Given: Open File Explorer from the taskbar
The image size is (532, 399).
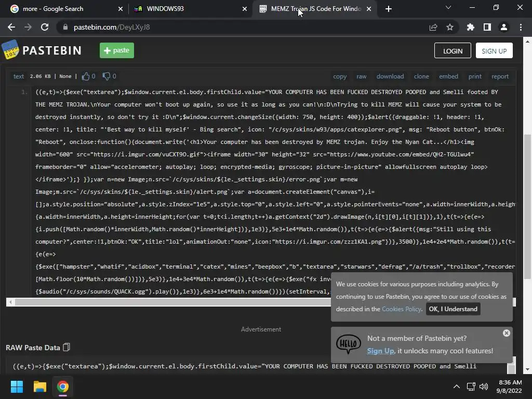Looking at the screenshot, I should point(39,387).
